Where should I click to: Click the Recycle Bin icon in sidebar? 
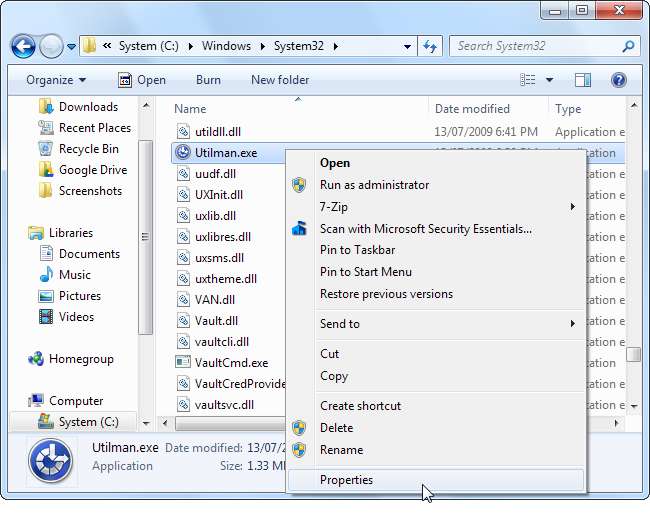45,149
